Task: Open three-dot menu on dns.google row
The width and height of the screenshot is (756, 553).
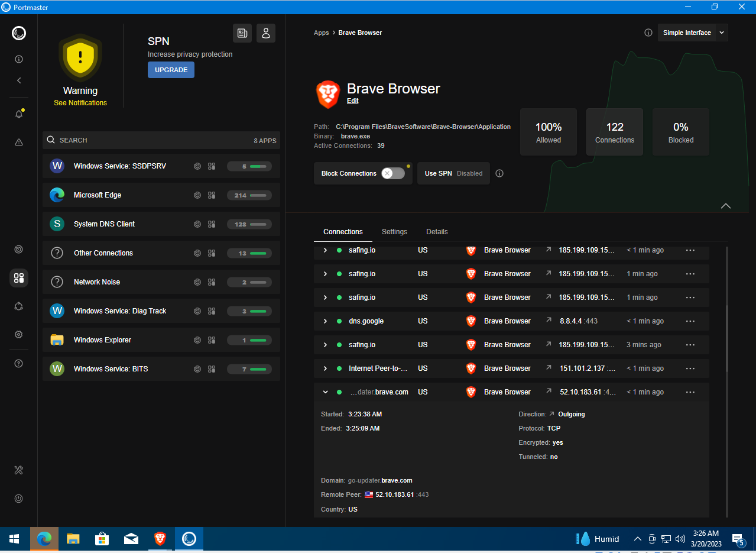Action: pos(690,321)
